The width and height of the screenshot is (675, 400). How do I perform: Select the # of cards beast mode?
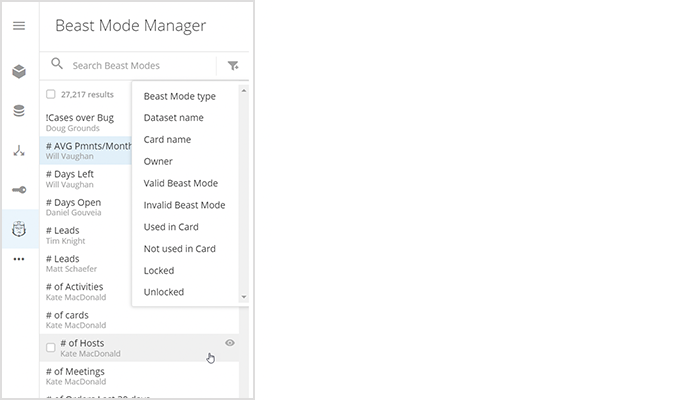click(x=139, y=319)
